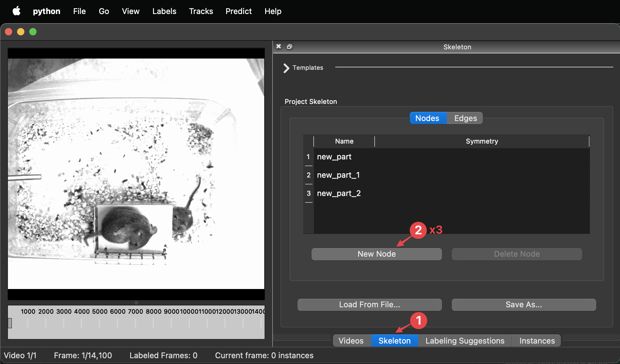The image size is (620, 364).
Task: Open the Predict menu
Action: (x=238, y=11)
